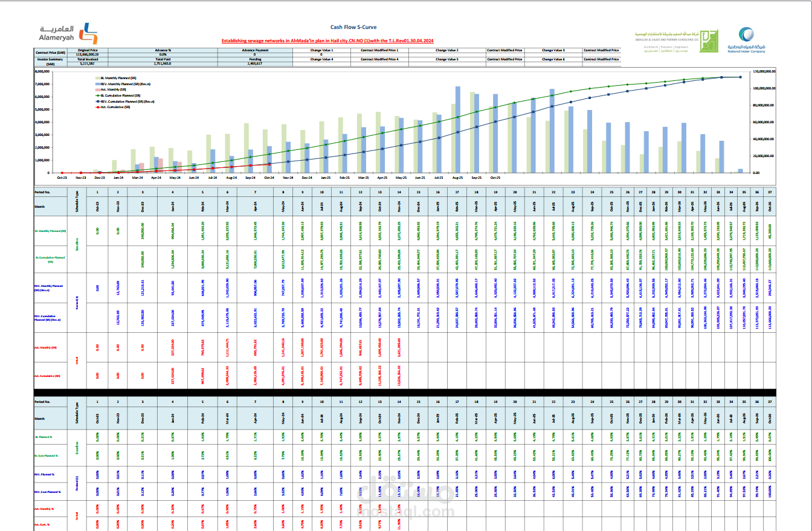Select the 0.0% advance value cell
Image resolution: width=812 pixels, height=531 pixels.
pyautogui.click(x=163, y=54)
